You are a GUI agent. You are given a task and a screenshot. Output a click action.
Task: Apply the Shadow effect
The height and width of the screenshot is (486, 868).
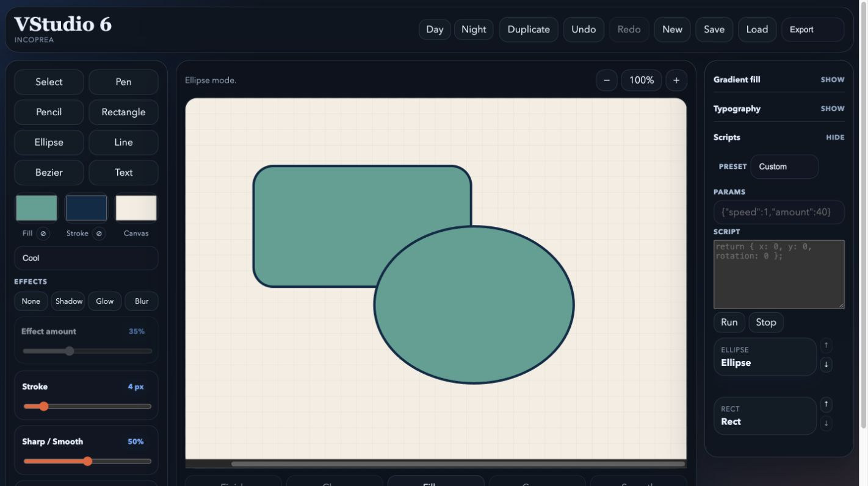[69, 301]
